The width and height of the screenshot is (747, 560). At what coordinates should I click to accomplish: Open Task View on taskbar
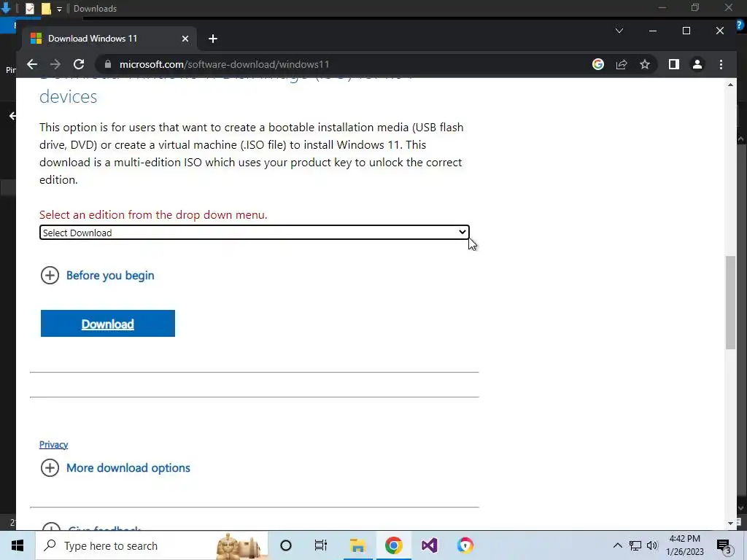pyautogui.click(x=321, y=545)
